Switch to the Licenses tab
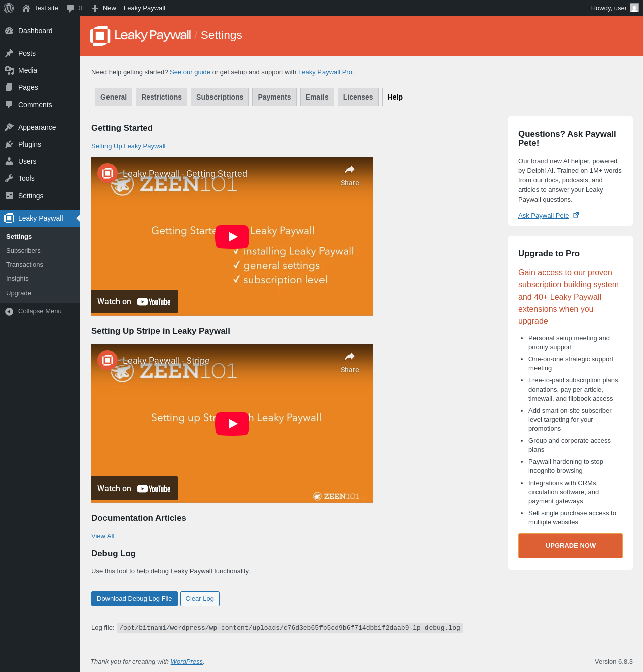The width and height of the screenshot is (643, 672). click(x=358, y=97)
